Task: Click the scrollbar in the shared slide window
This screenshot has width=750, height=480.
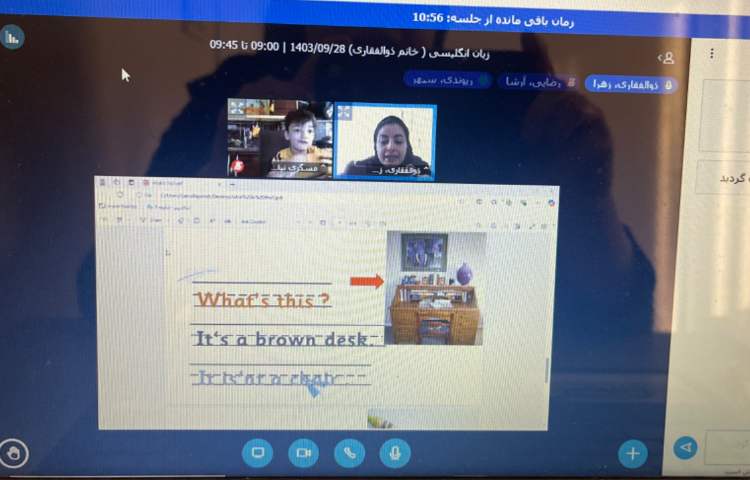Action: [x=547, y=370]
